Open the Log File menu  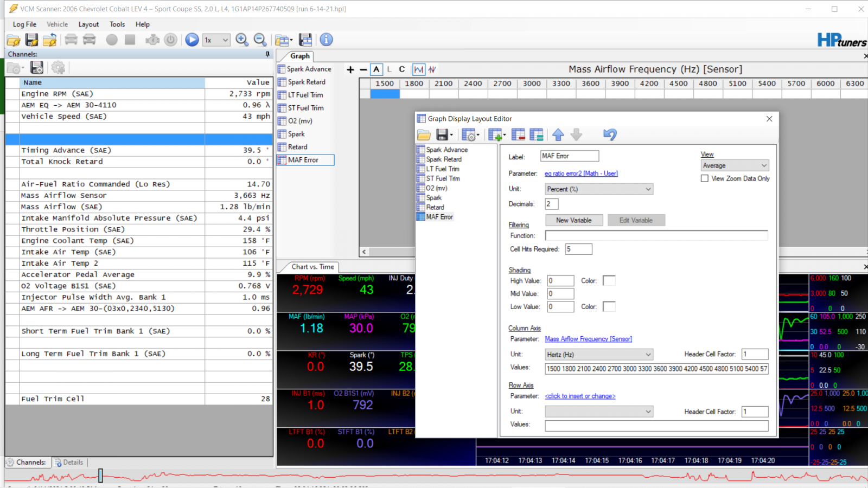24,24
